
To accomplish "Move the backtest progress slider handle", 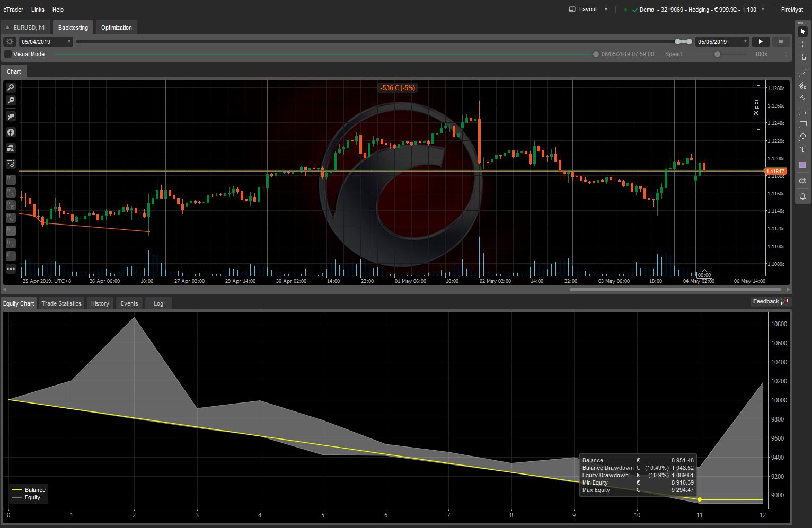I will click(596, 54).
